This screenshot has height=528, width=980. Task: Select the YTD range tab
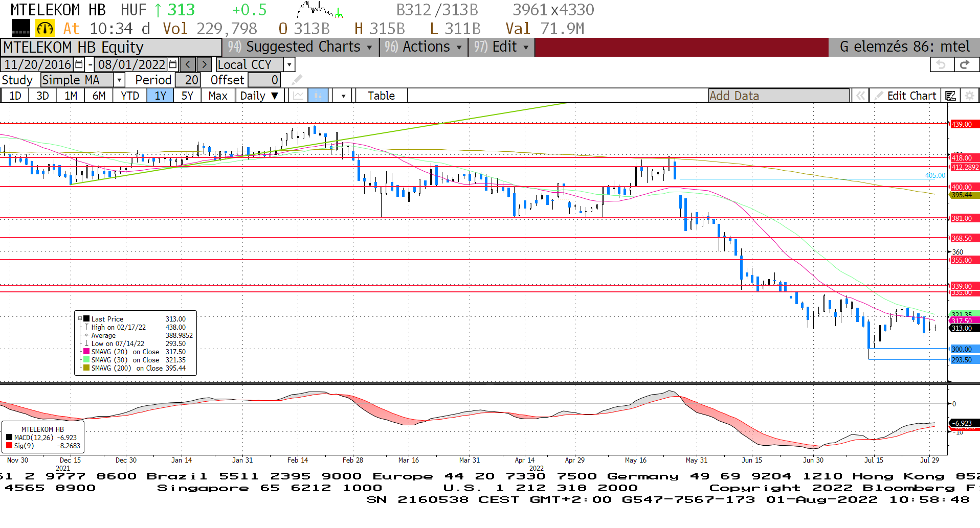click(130, 96)
